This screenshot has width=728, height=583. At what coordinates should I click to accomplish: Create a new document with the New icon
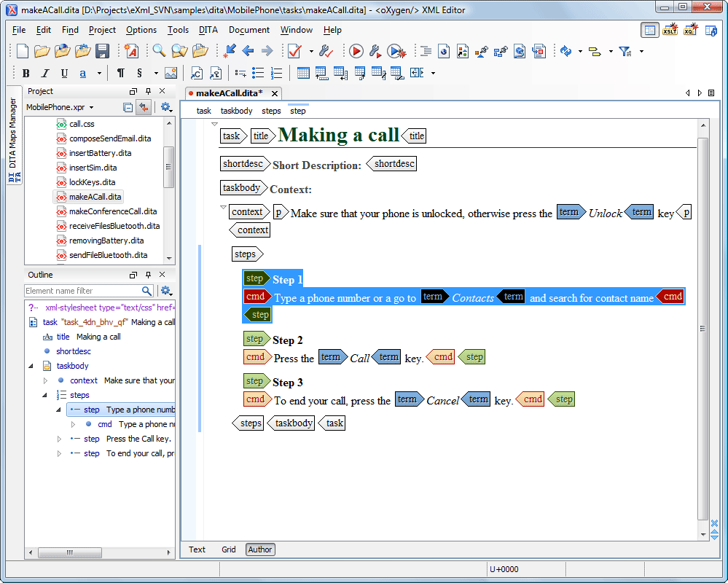(23, 51)
